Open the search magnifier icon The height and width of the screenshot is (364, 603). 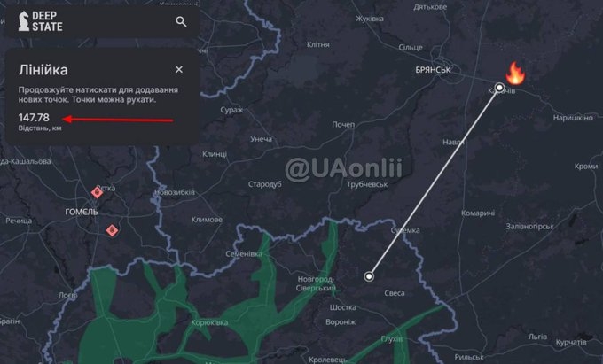tap(181, 21)
